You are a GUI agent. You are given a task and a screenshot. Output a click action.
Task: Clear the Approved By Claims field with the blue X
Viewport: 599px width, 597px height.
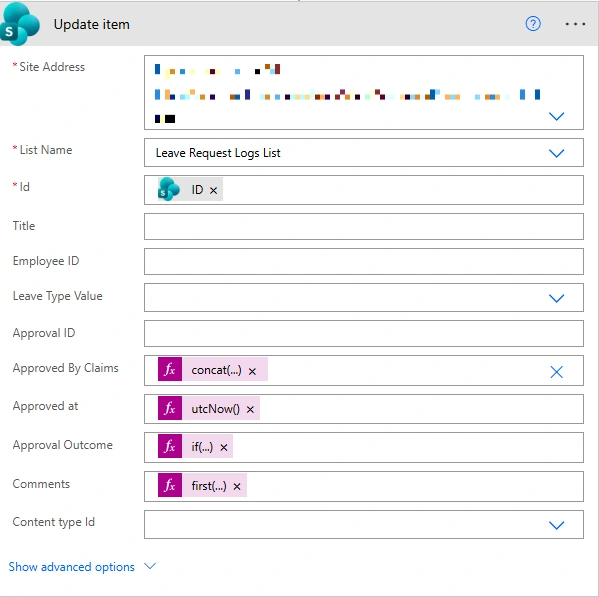557,372
